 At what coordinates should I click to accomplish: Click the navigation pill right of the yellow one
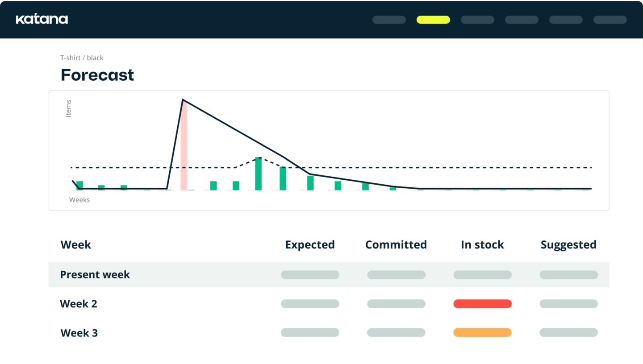tap(477, 20)
